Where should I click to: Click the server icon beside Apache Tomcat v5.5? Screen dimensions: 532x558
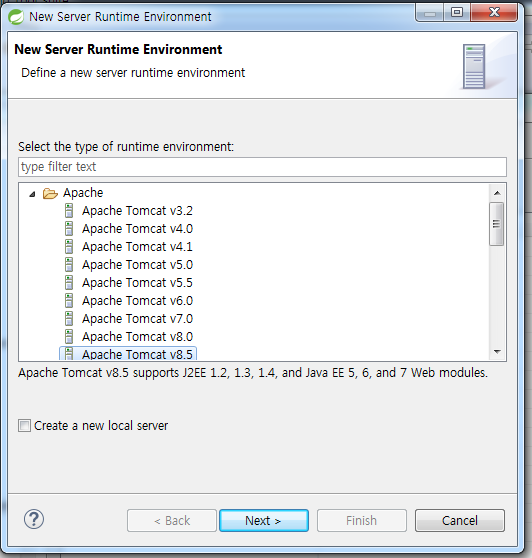pyautogui.click(x=69, y=283)
